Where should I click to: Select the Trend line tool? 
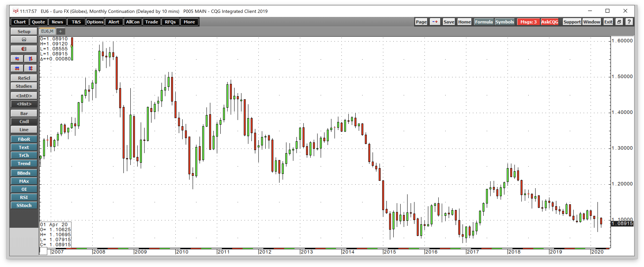pyautogui.click(x=24, y=163)
